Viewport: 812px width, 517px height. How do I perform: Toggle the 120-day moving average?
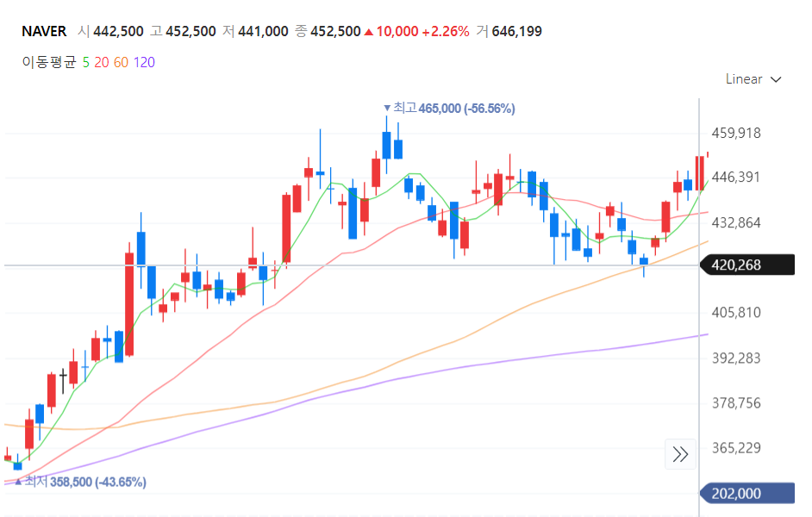[144, 63]
